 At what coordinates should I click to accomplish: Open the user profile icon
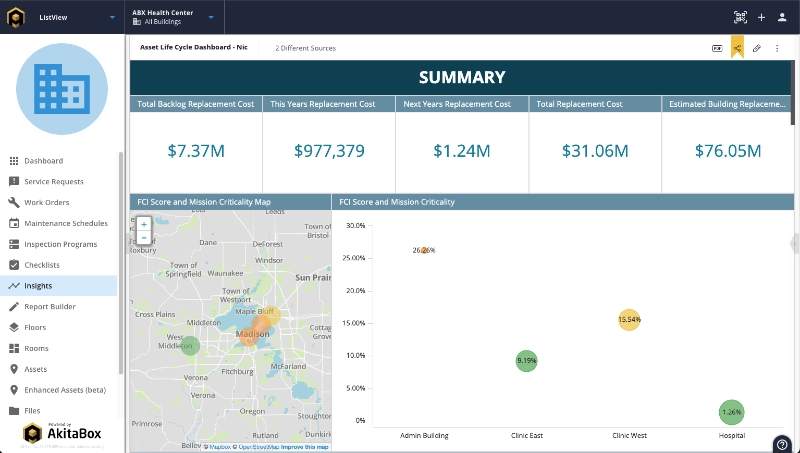click(x=782, y=17)
